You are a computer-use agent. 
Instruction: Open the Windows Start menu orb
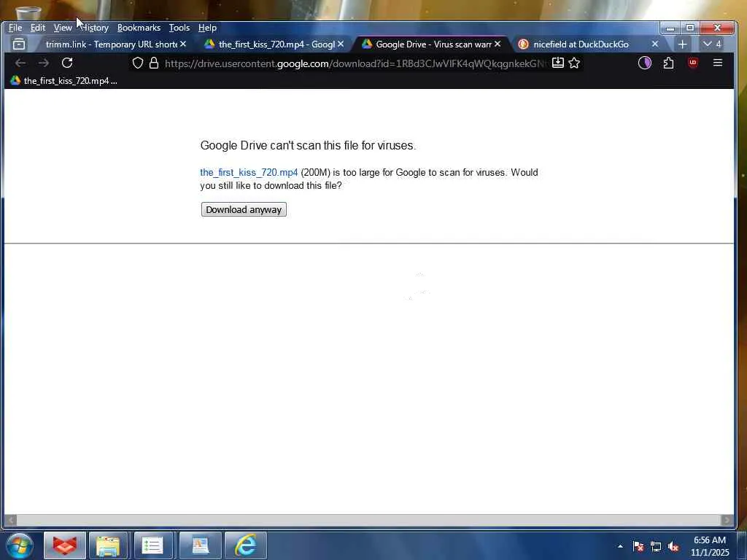click(20, 545)
